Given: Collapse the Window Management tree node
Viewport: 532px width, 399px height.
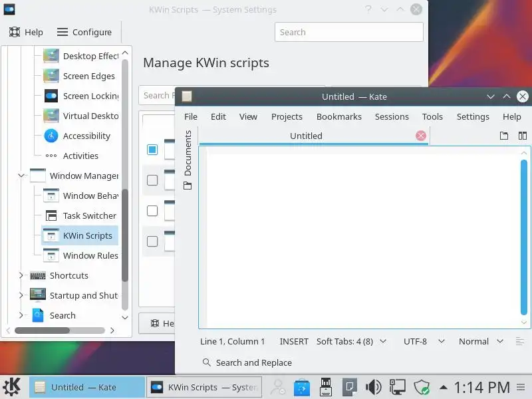Looking at the screenshot, I should pos(21,176).
